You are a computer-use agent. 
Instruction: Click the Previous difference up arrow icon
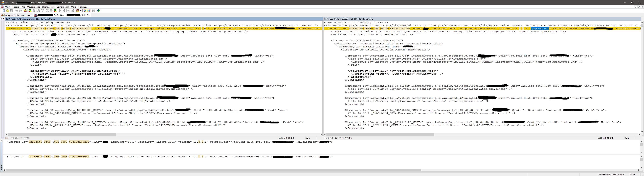coord(34,11)
